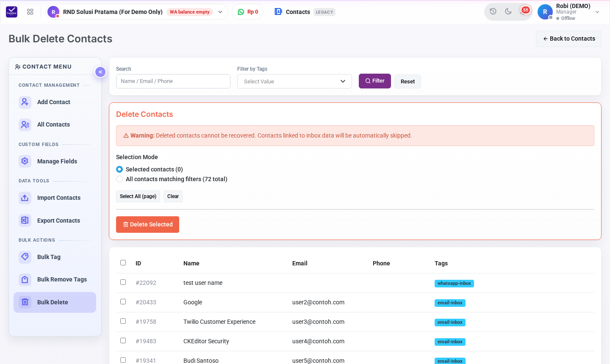Click the WhatsApp balance icon
The height and width of the screenshot is (364, 610).
click(x=241, y=12)
